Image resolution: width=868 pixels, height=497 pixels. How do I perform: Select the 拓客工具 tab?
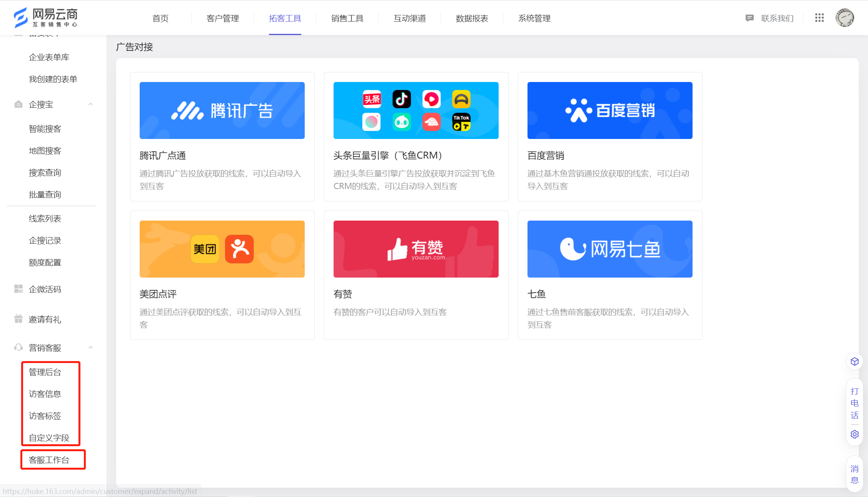tap(285, 18)
